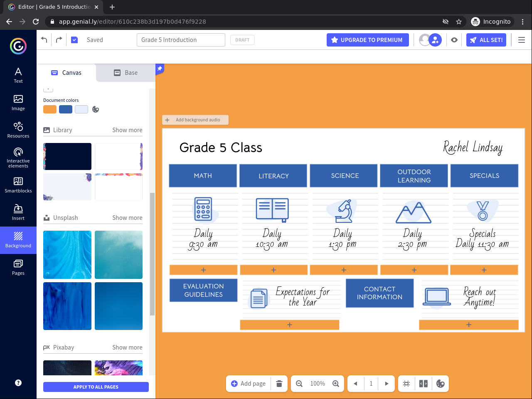Click Add page button

(x=248, y=384)
